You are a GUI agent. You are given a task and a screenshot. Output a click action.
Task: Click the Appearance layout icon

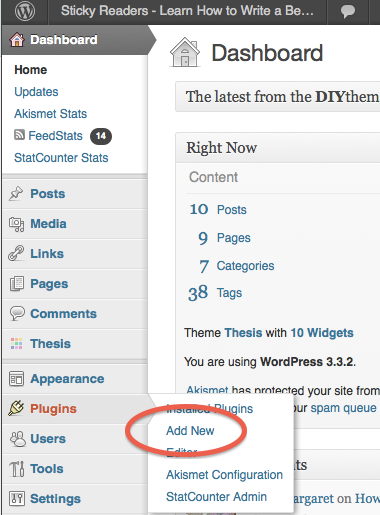(17, 379)
